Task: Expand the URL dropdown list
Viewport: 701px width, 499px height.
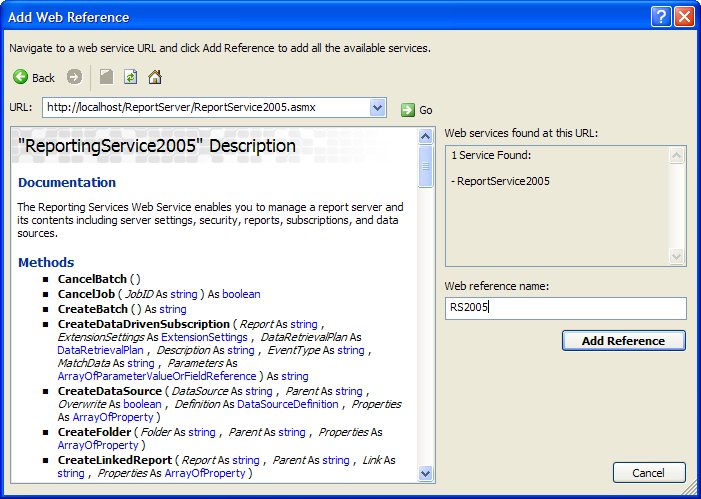Action: (377, 108)
